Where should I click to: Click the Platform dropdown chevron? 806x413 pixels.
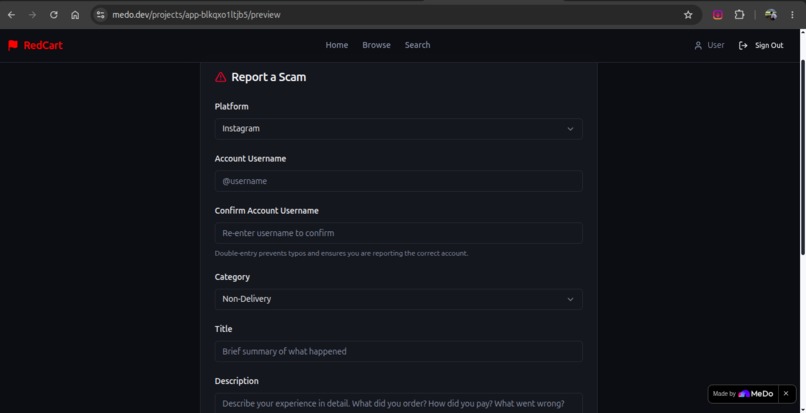[x=570, y=129]
